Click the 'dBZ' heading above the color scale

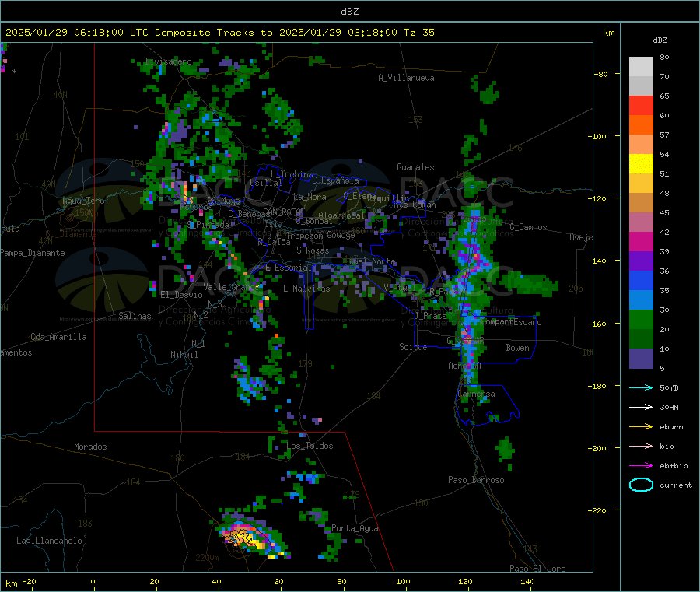click(660, 40)
